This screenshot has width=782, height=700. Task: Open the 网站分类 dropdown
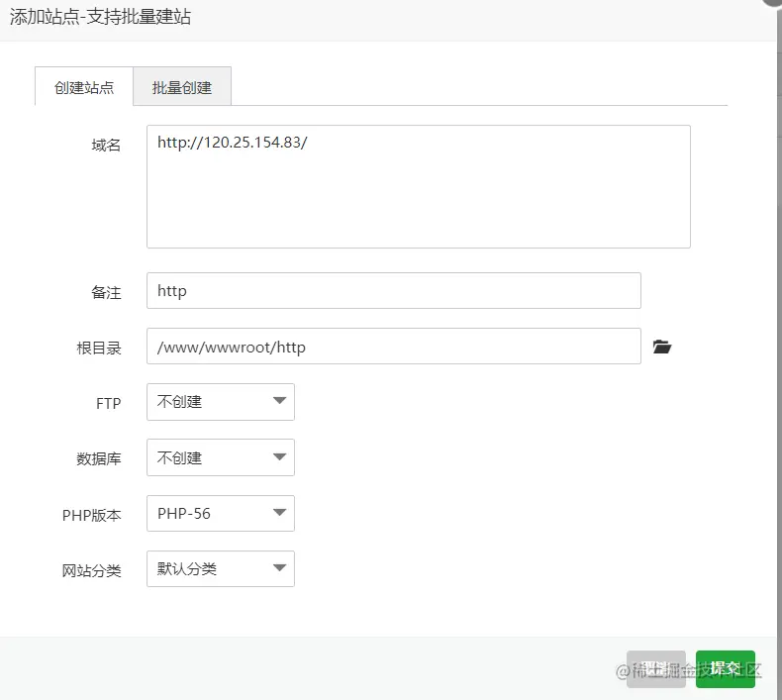coord(221,568)
